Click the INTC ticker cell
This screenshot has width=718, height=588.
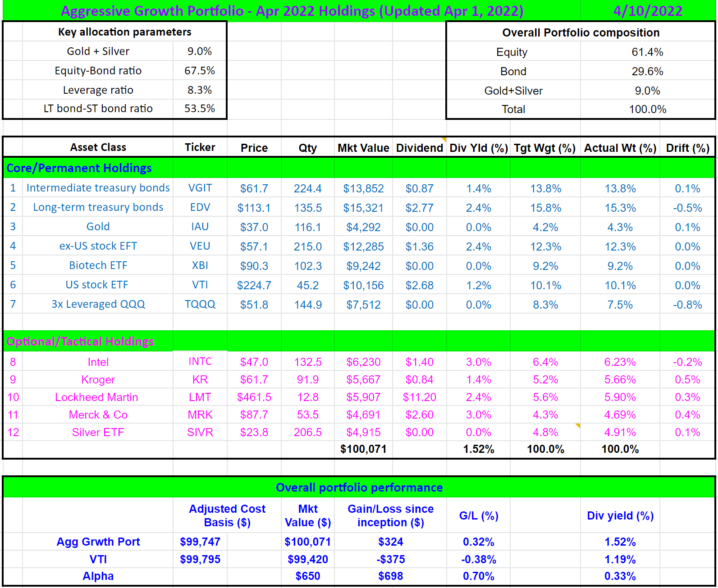coord(200,361)
